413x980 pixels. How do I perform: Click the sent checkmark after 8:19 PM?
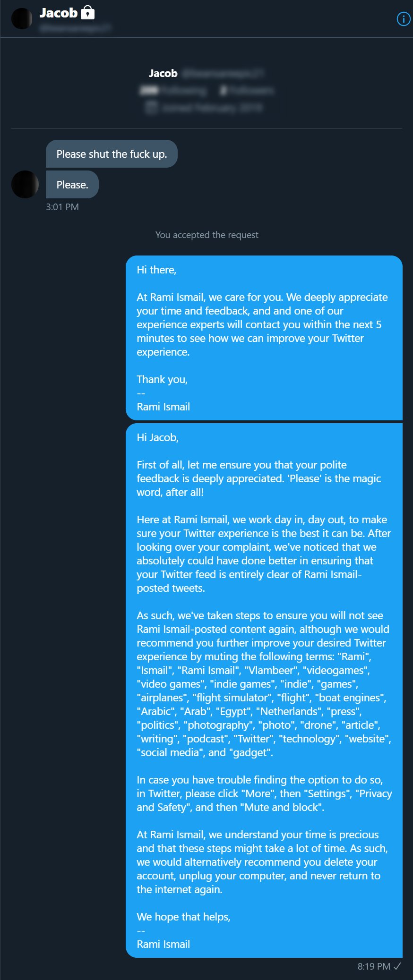(x=397, y=966)
